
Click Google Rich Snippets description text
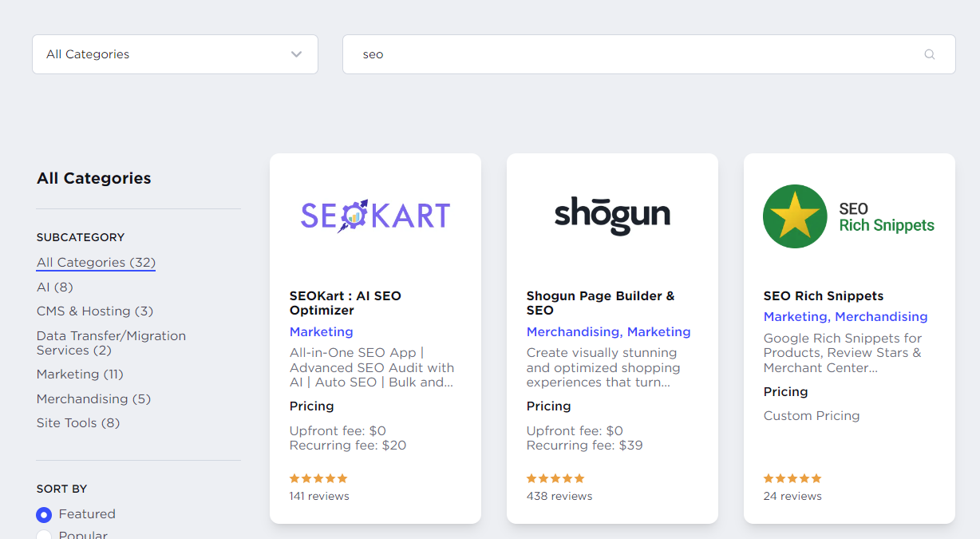[x=843, y=353]
